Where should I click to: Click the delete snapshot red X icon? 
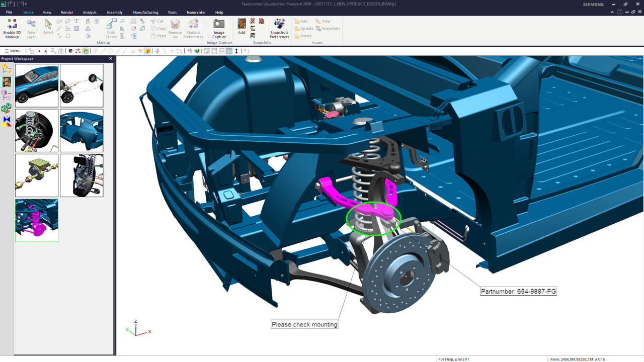point(253,21)
